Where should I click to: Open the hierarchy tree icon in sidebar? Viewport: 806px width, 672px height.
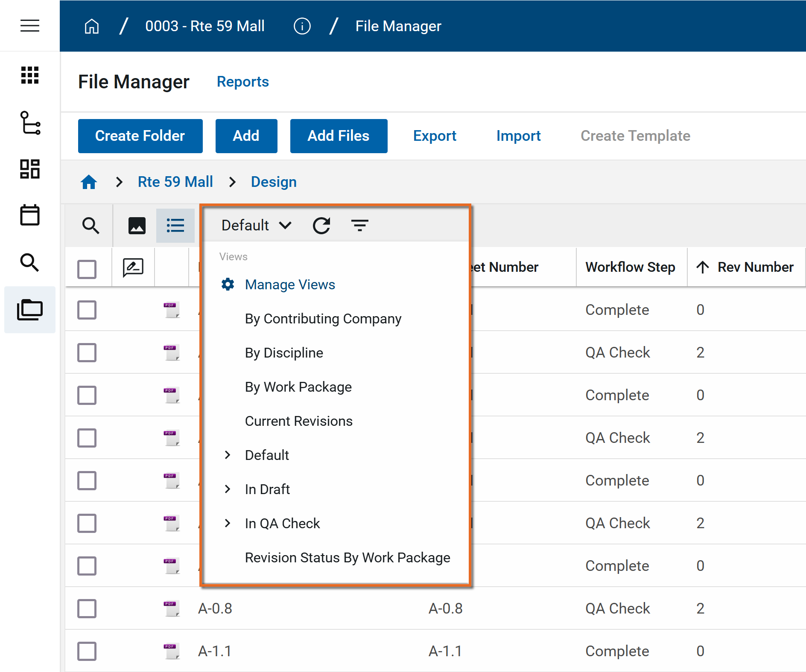tap(30, 123)
